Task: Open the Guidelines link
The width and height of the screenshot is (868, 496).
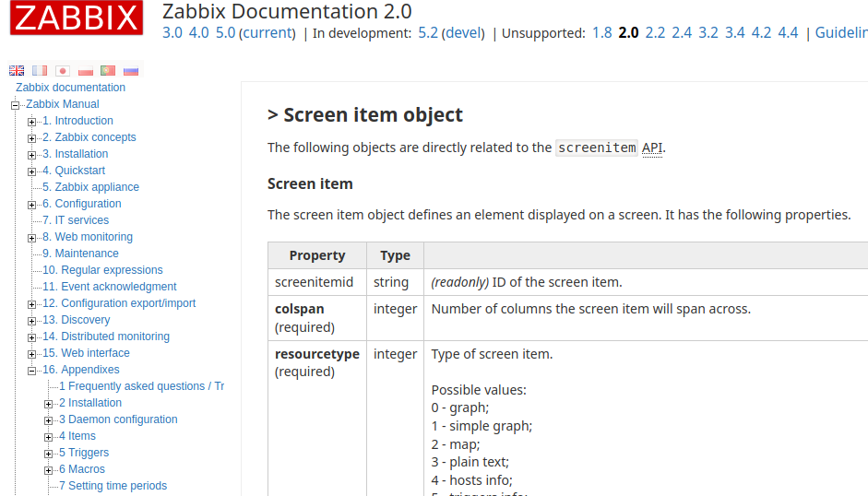Action: 841,32
